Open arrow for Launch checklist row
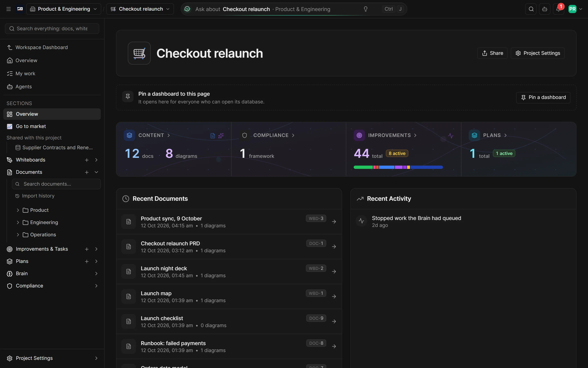This screenshot has height=368, width=588. [334, 322]
